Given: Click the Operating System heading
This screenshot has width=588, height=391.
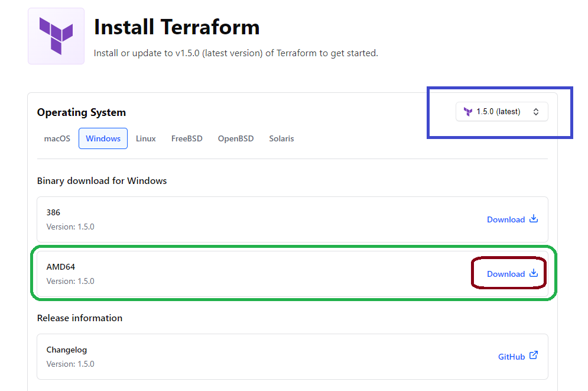Looking at the screenshot, I should [82, 112].
